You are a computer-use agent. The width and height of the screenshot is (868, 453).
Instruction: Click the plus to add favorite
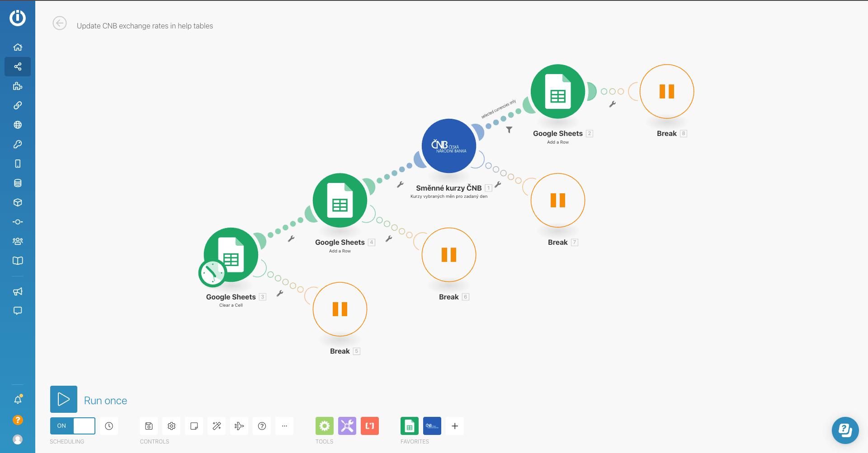[455, 426]
